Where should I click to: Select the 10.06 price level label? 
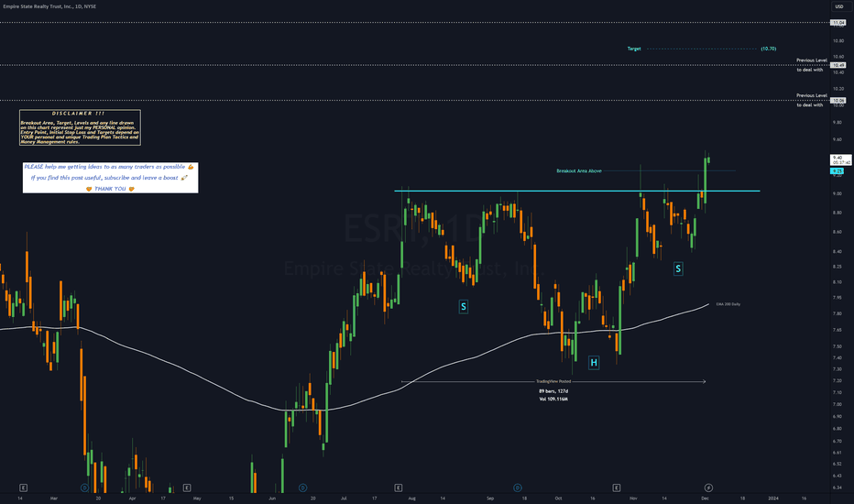coord(838,100)
